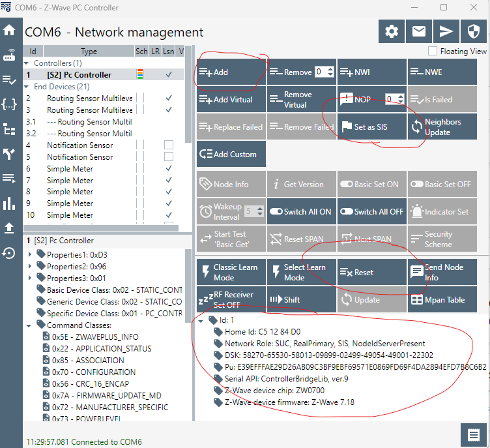The height and width of the screenshot is (448, 490).
Task: Select 0x5E - ZWAVEPLUS_INFO command class
Action: (95, 337)
